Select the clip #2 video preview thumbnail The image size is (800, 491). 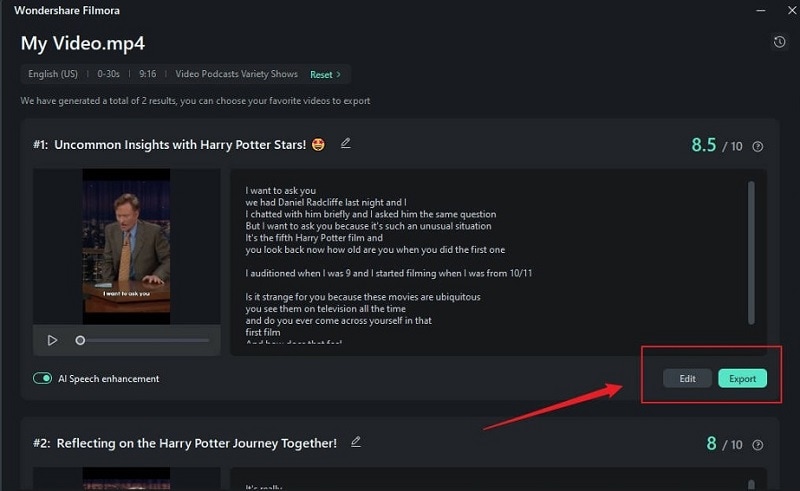coord(127,479)
